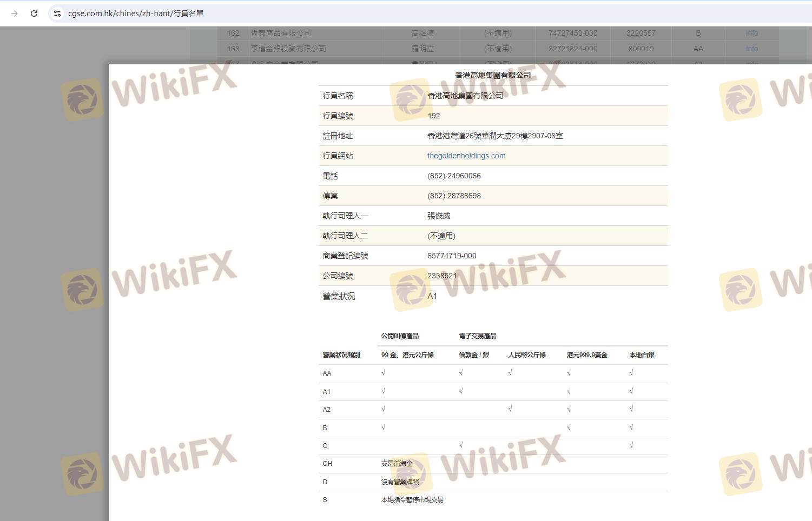Click the A1 row label in status table
The width and height of the screenshot is (812, 521).
click(326, 392)
